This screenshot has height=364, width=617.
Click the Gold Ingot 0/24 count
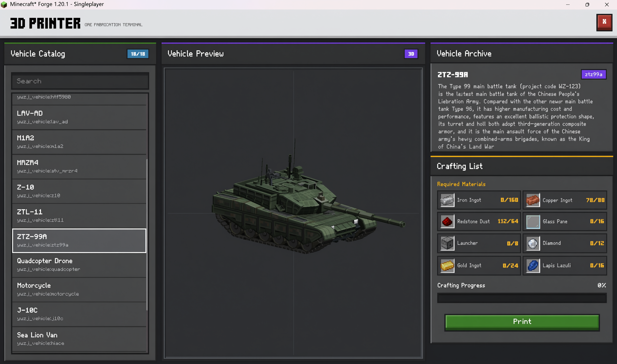tap(510, 266)
